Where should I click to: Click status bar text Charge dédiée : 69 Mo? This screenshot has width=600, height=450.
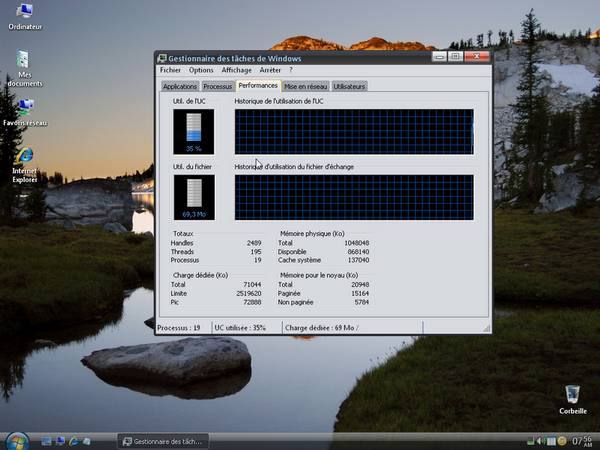(x=320, y=328)
